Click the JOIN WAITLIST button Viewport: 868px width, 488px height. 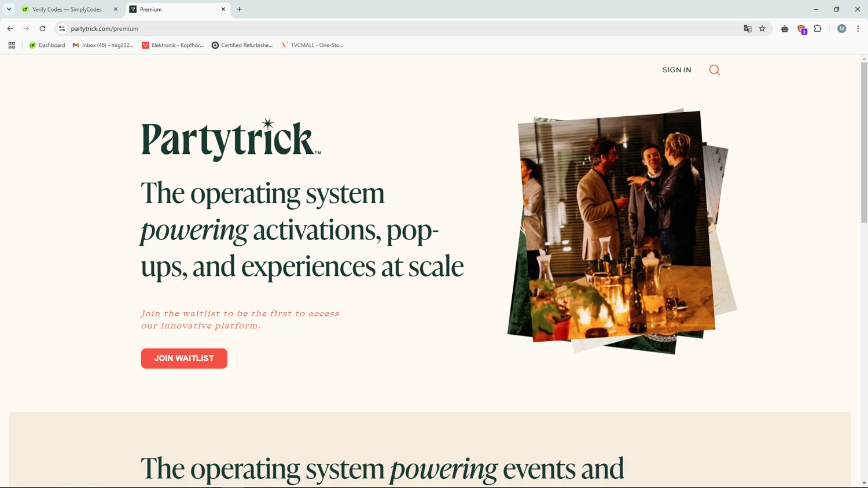(x=184, y=358)
